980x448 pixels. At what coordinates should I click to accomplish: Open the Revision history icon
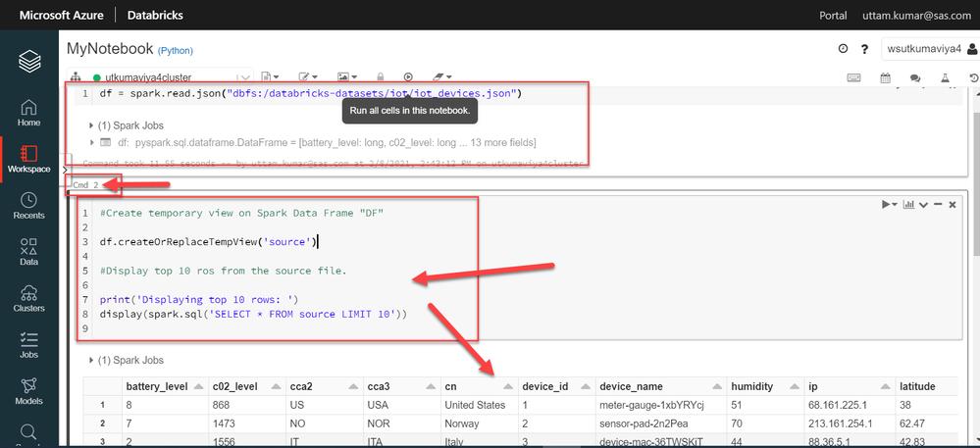[x=974, y=77]
